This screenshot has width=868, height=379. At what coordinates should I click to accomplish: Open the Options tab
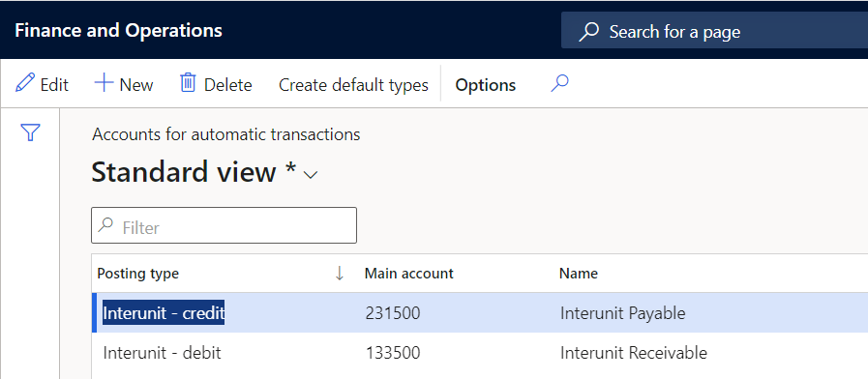coord(486,85)
